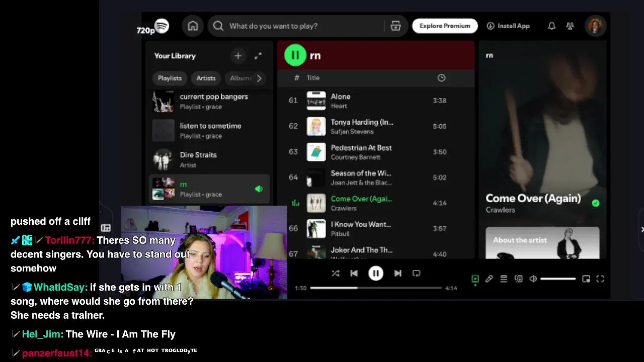Go to Spotify Home
The height and width of the screenshot is (362, 644).
coord(193,26)
